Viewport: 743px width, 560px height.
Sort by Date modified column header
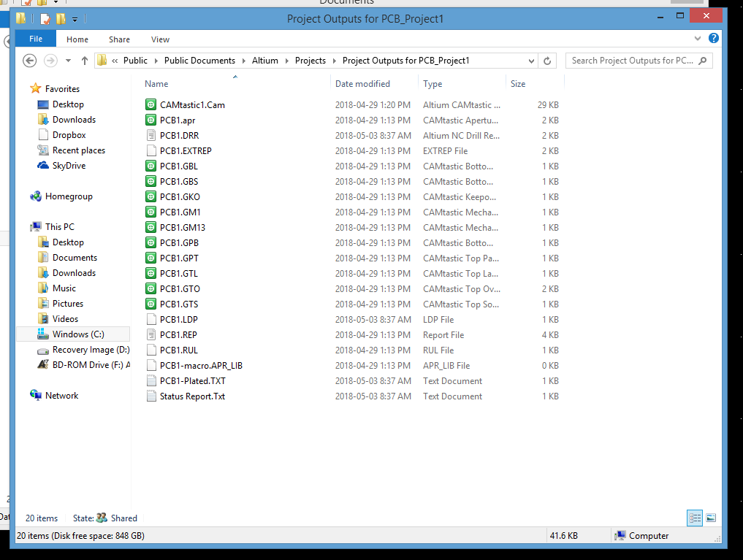[362, 84]
